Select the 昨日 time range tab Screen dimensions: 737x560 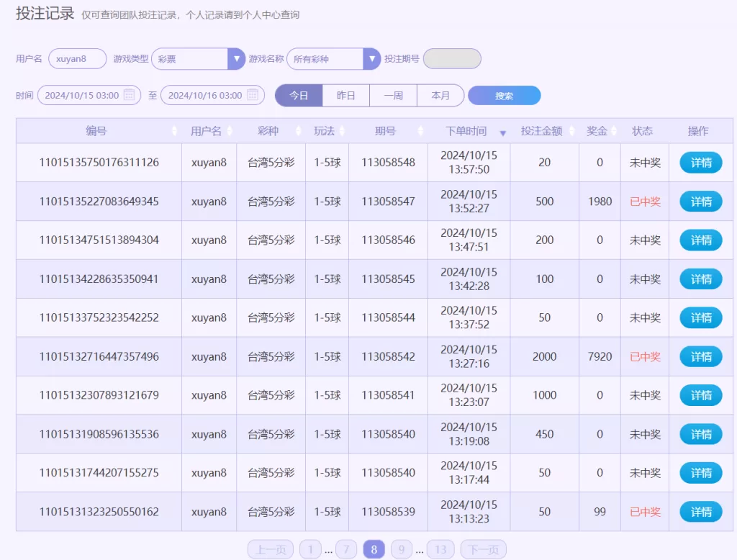346,96
